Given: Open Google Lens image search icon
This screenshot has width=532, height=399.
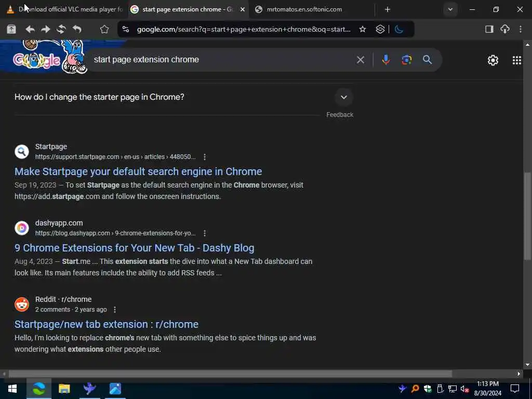Looking at the screenshot, I should pyautogui.click(x=406, y=60).
